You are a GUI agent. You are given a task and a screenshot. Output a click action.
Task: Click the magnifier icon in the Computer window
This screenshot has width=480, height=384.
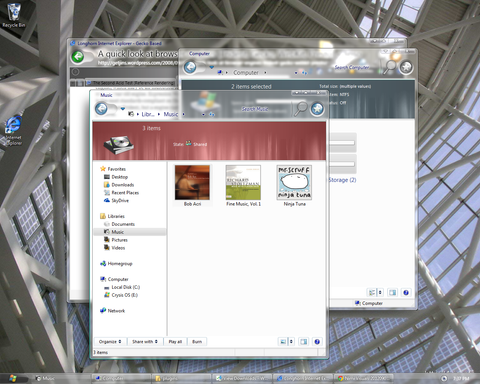click(x=390, y=67)
